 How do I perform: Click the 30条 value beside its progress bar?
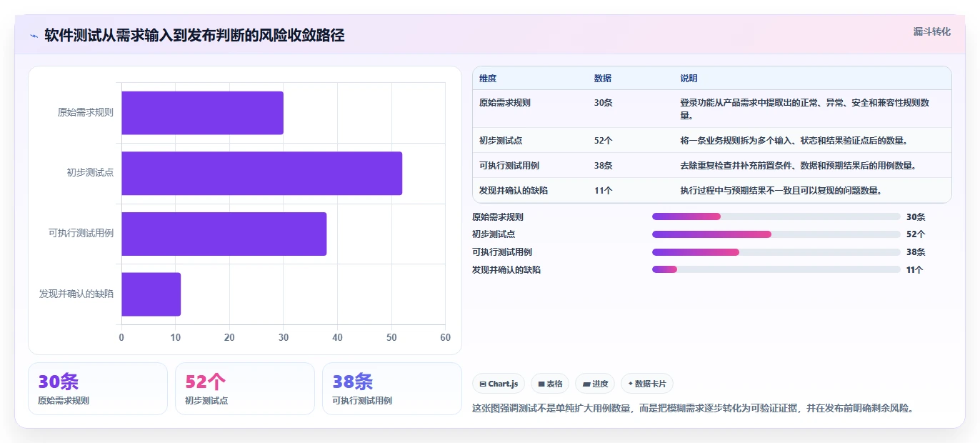pos(916,216)
